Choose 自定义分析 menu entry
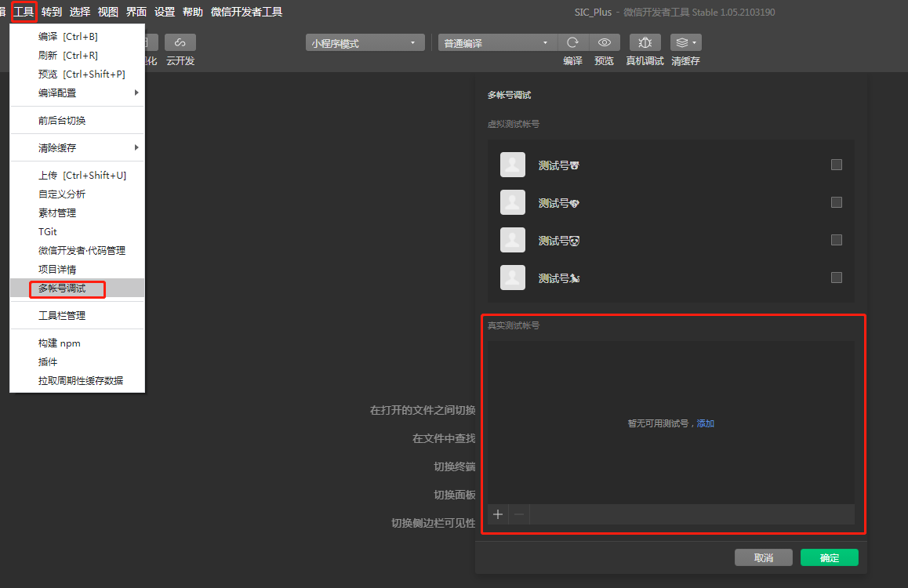 78,194
